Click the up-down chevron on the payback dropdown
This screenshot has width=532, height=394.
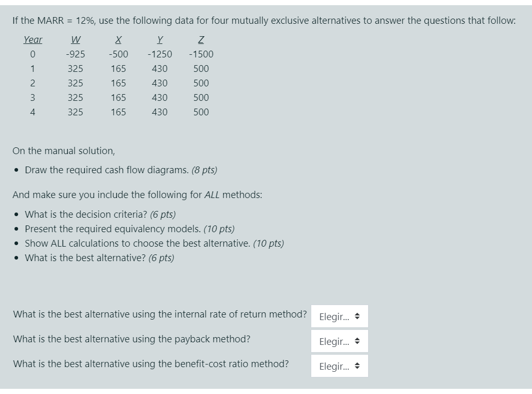[358, 341]
